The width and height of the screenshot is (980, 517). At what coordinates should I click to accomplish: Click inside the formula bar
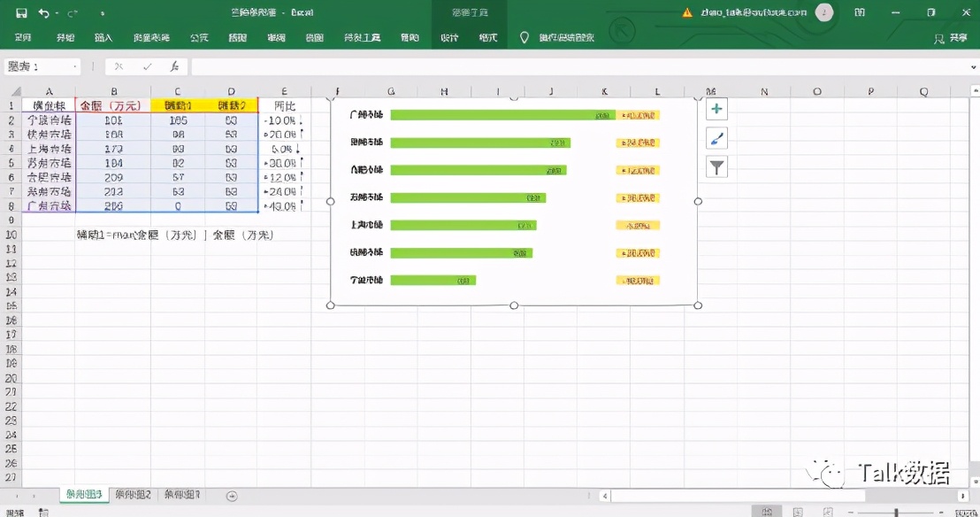point(578,66)
